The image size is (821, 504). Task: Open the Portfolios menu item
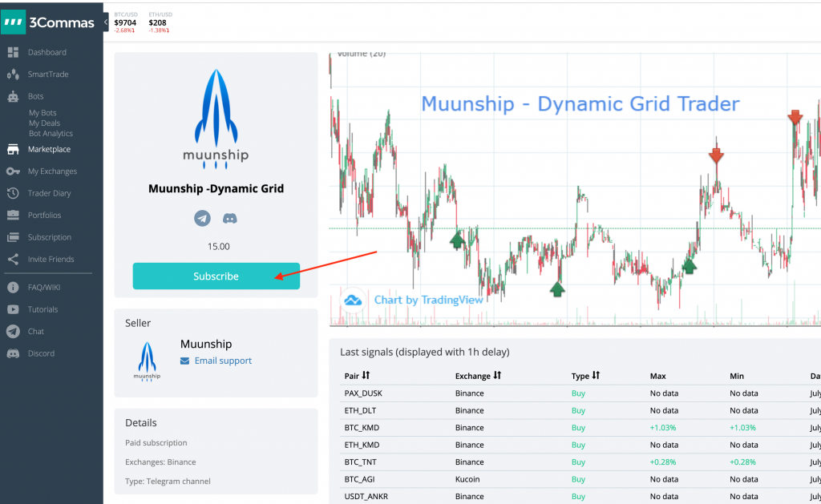[45, 215]
